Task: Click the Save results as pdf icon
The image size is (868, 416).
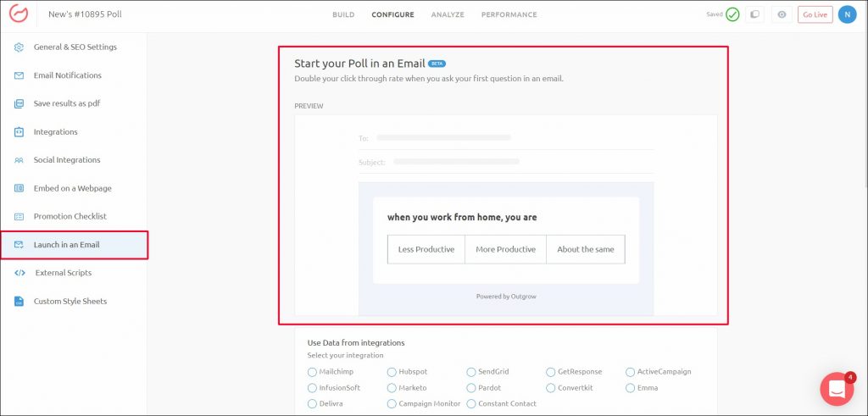Action: pos(19,103)
